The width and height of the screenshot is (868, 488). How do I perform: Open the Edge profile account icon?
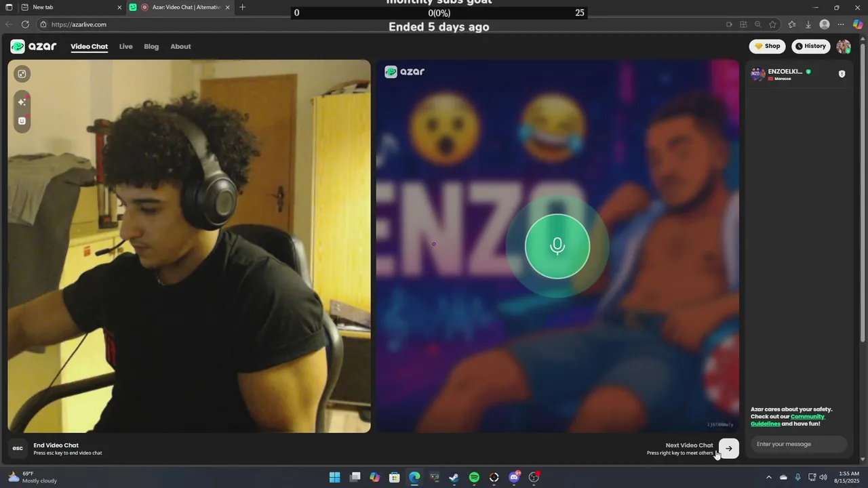pyautogui.click(x=825, y=24)
